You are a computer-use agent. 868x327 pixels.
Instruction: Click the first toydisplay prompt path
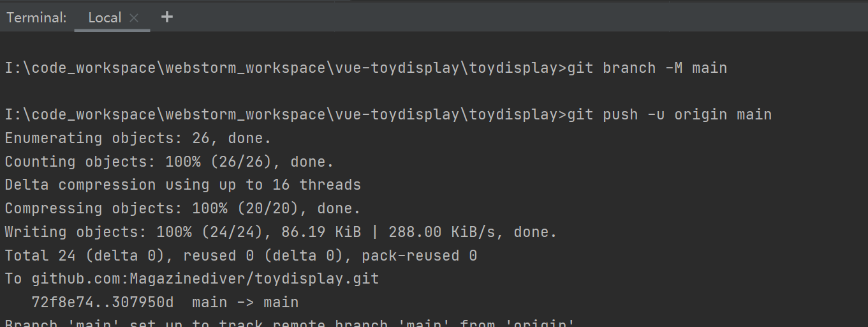click(x=285, y=68)
